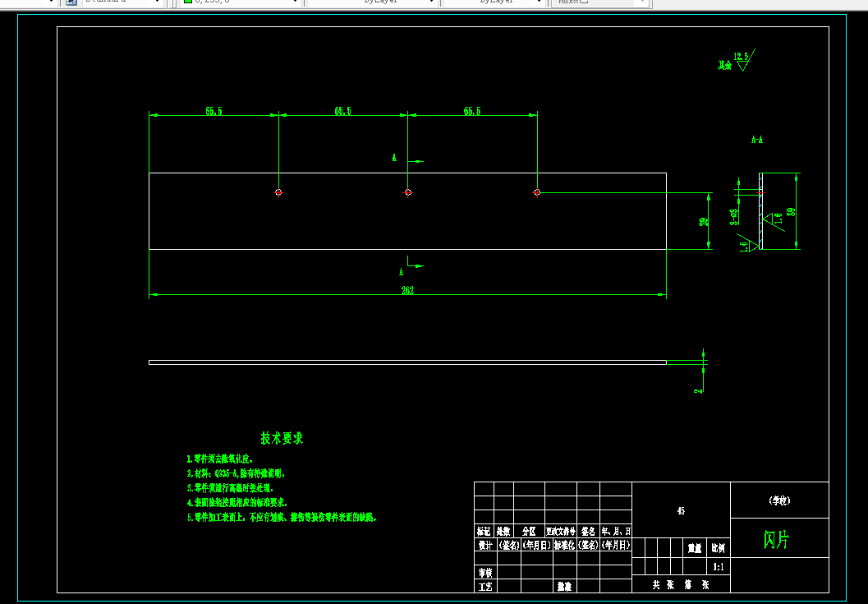Select the lower section cut marker A

(402, 272)
